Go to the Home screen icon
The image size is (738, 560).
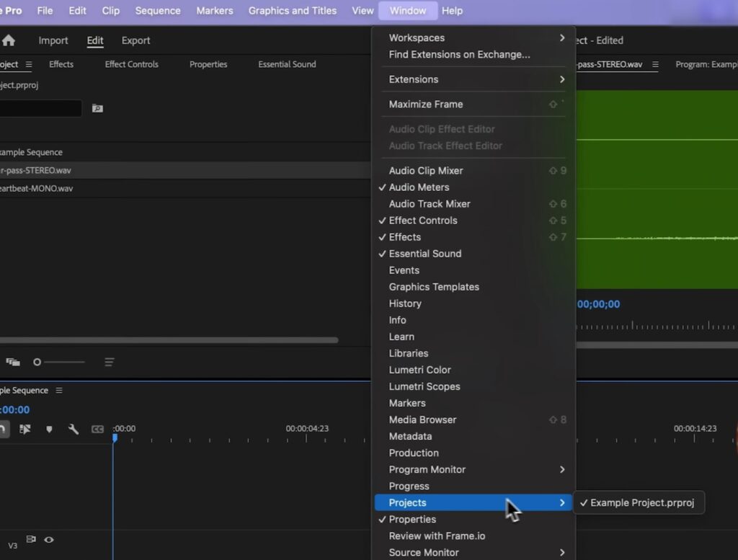coord(9,40)
